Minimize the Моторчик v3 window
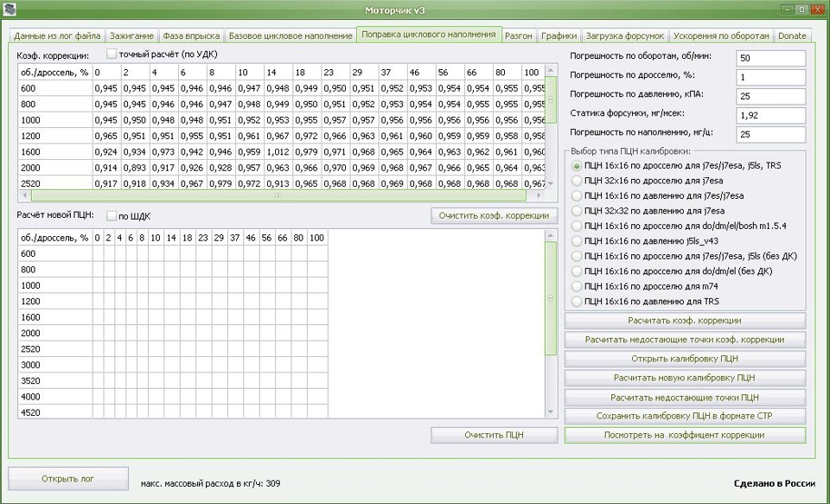 pyautogui.click(x=789, y=9)
